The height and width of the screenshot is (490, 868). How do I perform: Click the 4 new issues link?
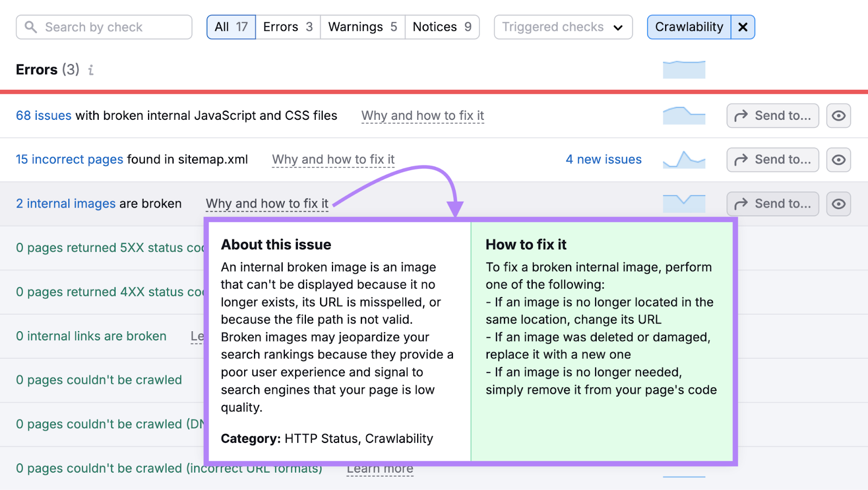[603, 159]
